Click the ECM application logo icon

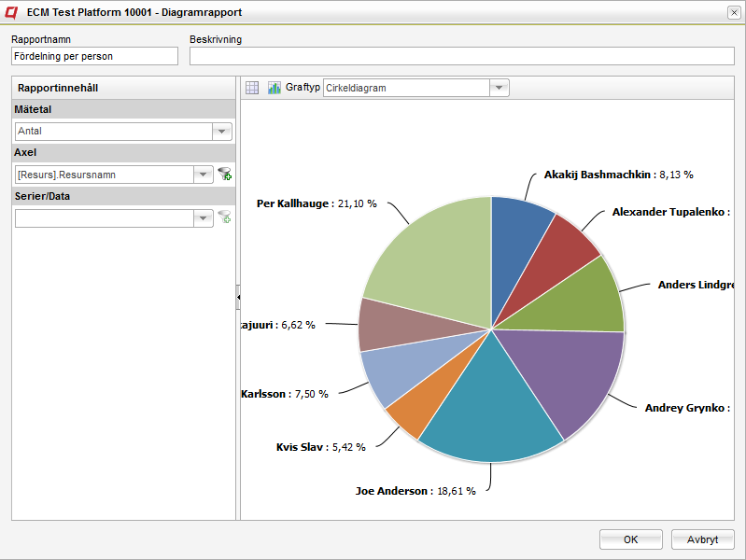click(x=11, y=12)
